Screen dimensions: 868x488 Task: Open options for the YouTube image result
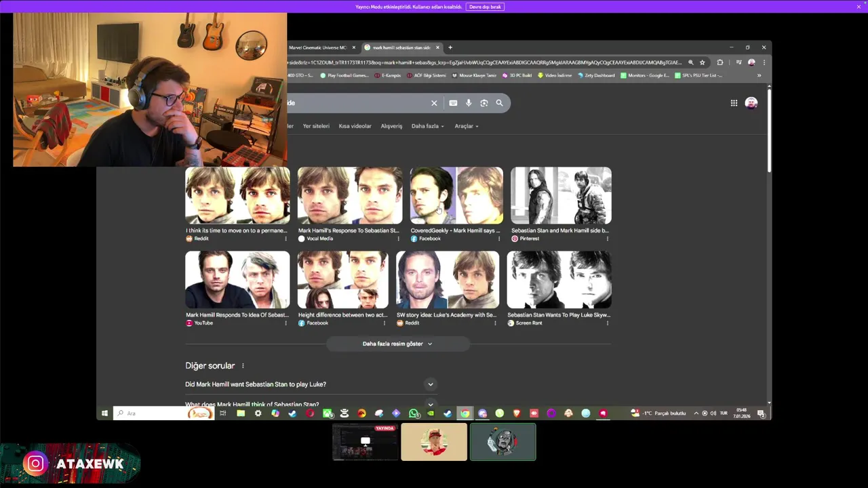click(x=285, y=323)
